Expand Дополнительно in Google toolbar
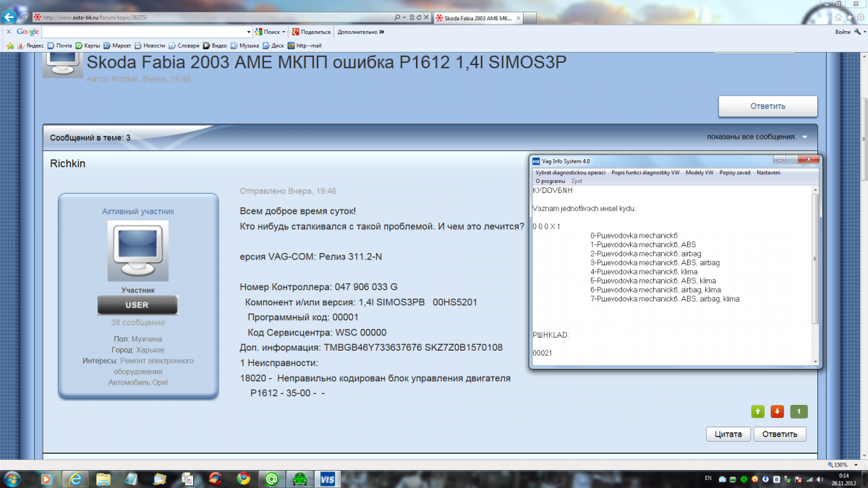The width and height of the screenshot is (868, 488). (x=360, y=32)
